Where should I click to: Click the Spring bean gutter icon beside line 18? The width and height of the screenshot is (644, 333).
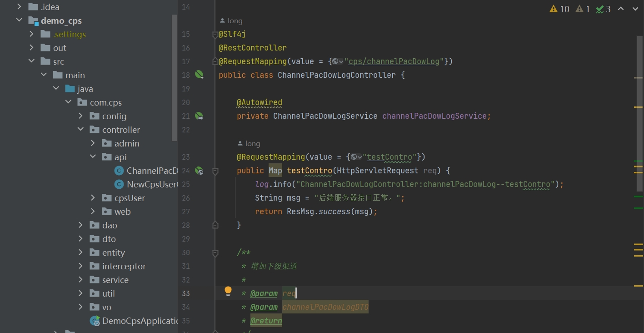199,75
